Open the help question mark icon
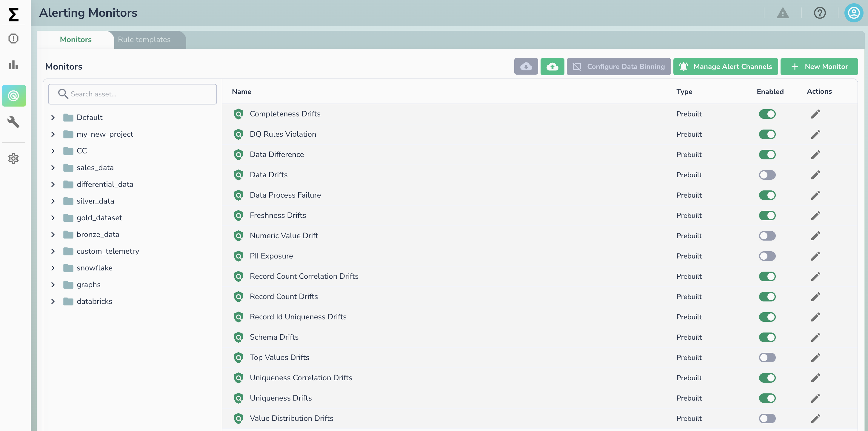This screenshot has height=431, width=868. [x=819, y=13]
